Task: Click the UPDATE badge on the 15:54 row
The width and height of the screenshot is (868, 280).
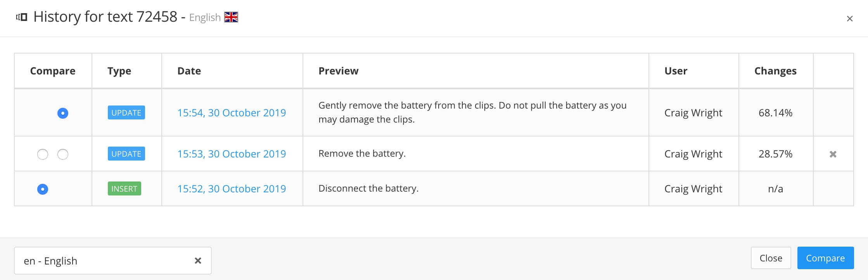Action: 126,113
